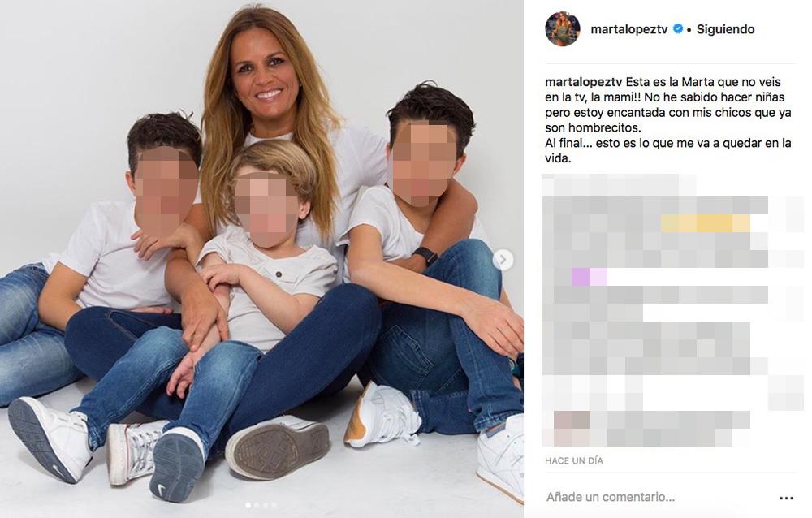This screenshot has width=812, height=518.
Task: Focus the Añade un comentario field
Action: point(658,497)
